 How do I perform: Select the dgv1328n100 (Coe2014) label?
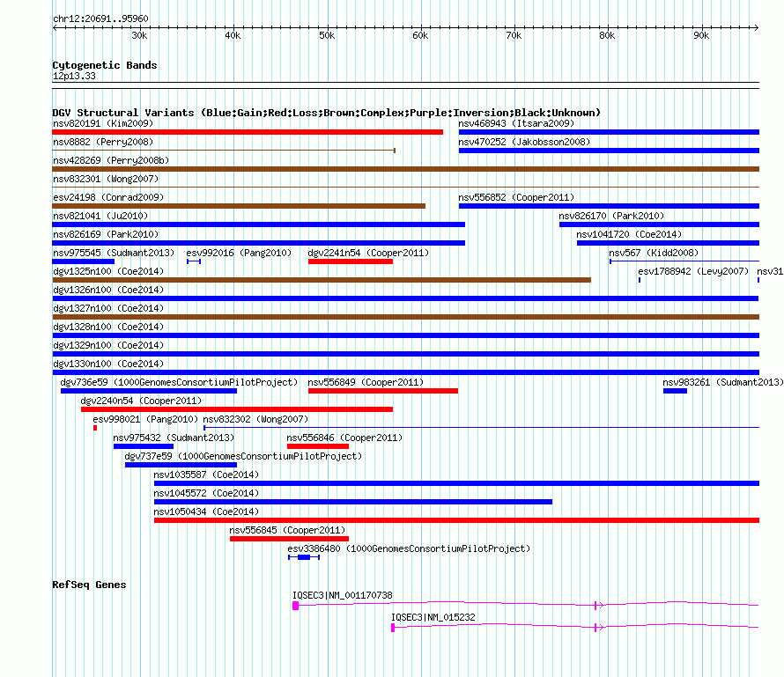[x=108, y=327]
